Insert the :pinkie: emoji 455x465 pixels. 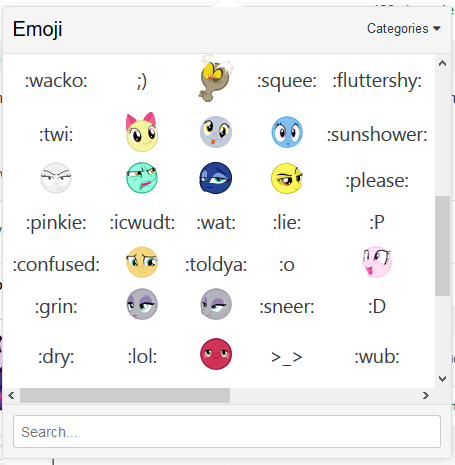coord(56,223)
